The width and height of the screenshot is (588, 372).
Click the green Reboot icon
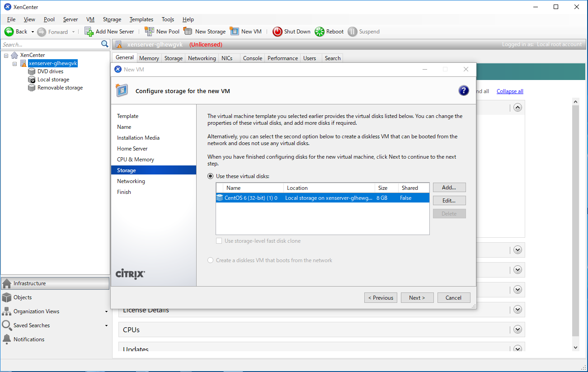click(x=320, y=32)
